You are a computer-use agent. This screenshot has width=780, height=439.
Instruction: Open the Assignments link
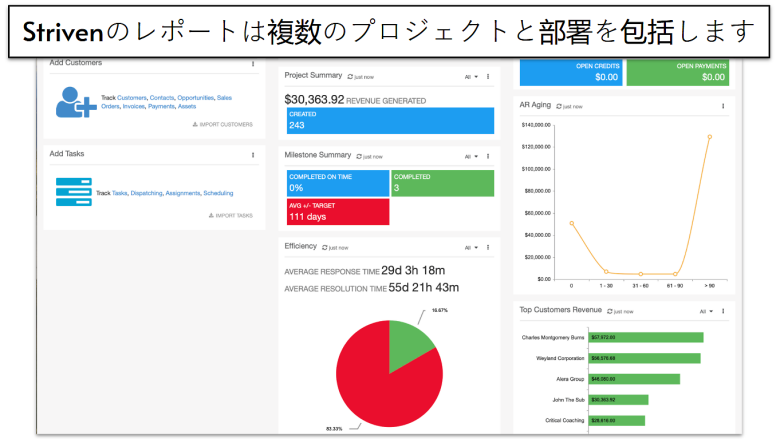(x=183, y=193)
